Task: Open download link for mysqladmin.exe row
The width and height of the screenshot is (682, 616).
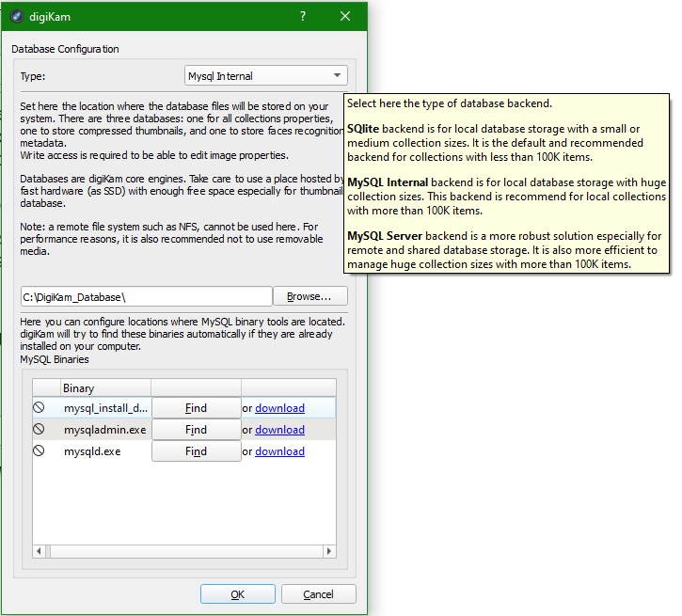Action: (279, 430)
